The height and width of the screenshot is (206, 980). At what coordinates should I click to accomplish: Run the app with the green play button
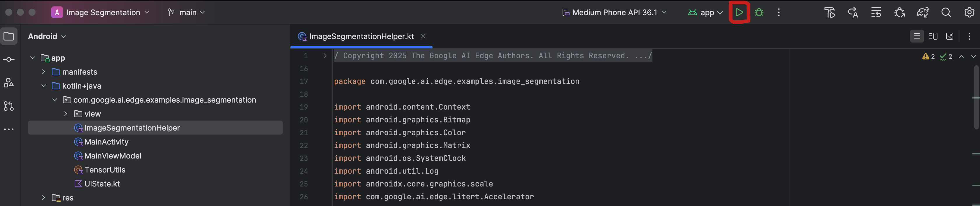click(x=739, y=13)
